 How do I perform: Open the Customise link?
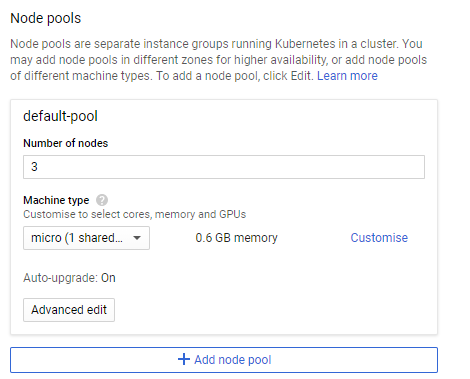(x=379, y=238)
